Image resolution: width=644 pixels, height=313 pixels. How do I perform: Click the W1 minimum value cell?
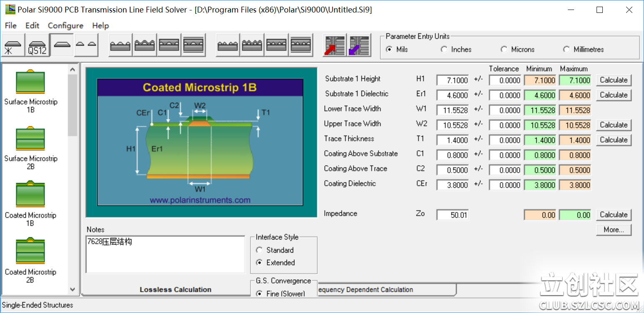540,110
